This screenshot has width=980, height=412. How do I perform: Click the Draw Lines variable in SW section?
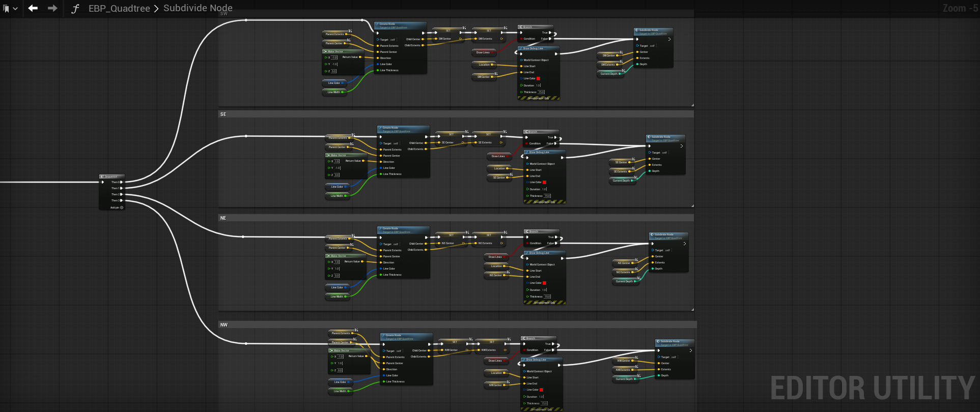pyautogui.click(x=484, y=52)
